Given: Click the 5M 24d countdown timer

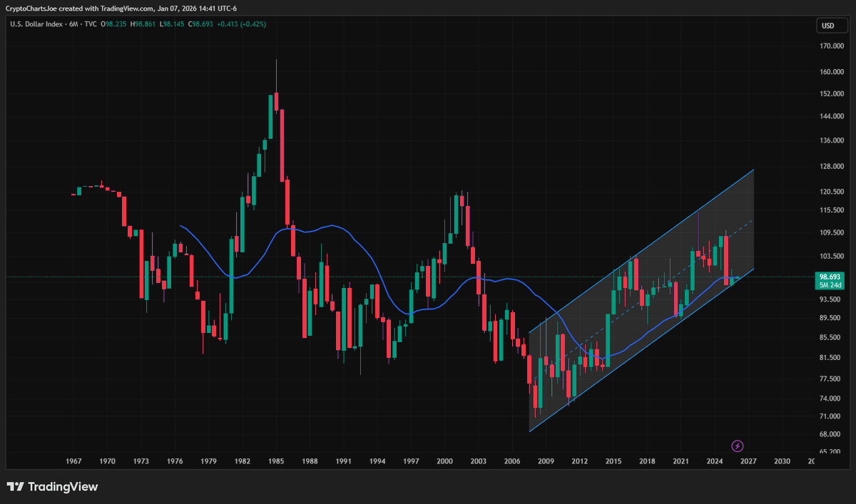Looking at the screenshot, I should click(830, 284).
